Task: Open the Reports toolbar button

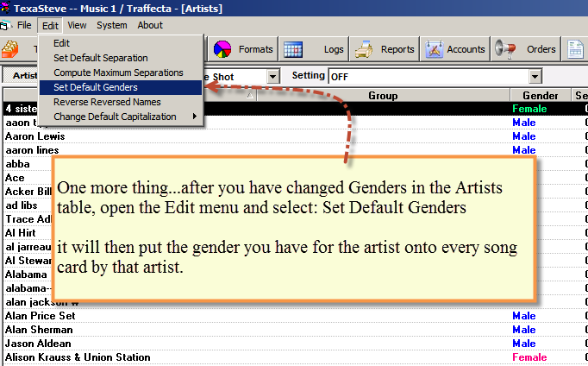Action: tap(384, 49)
